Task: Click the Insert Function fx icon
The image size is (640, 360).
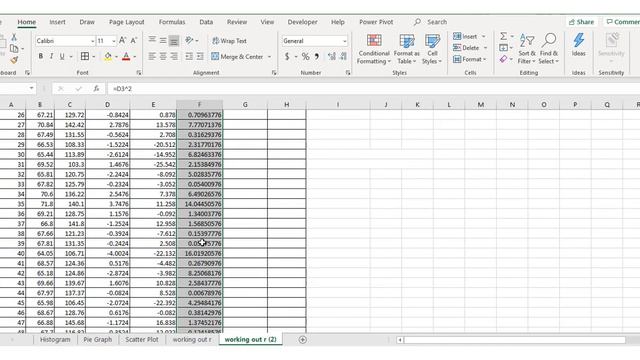Action: (x=96, y=89)
